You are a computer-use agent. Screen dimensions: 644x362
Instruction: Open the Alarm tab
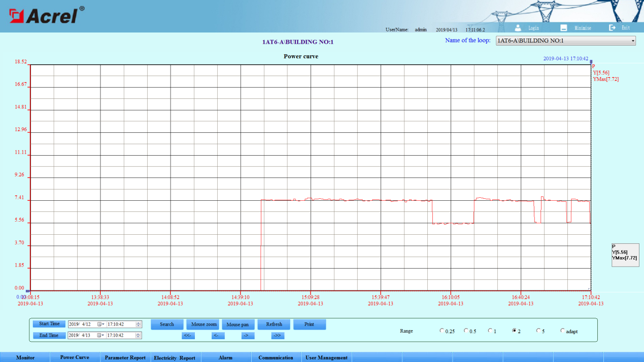pyautogui.click(x=225, y=357)
